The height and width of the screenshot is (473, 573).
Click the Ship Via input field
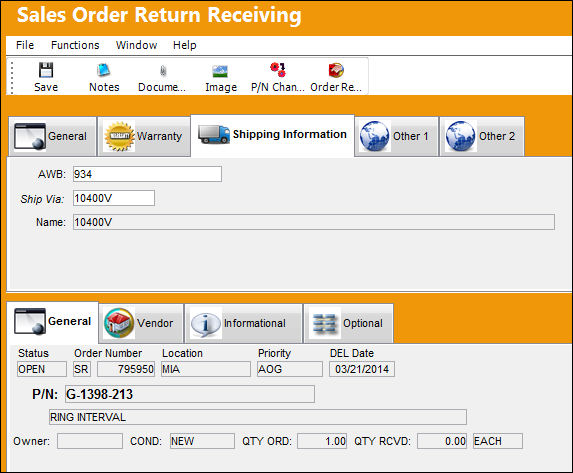click(x=114, y=198)
